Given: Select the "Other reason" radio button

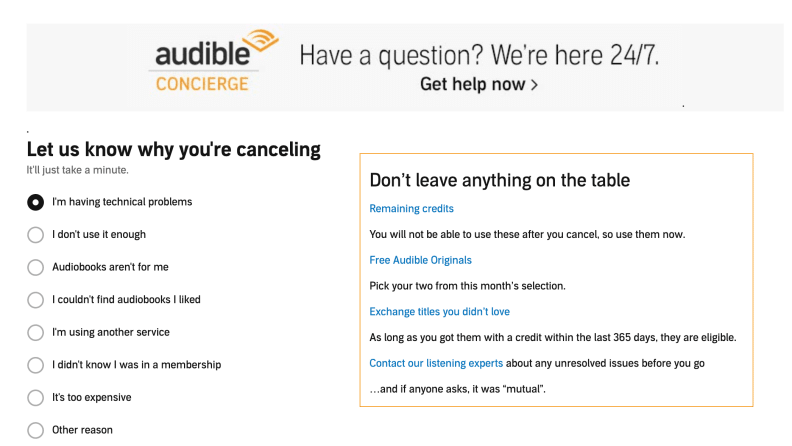Looking at the screenshot, I should point(35,430).
